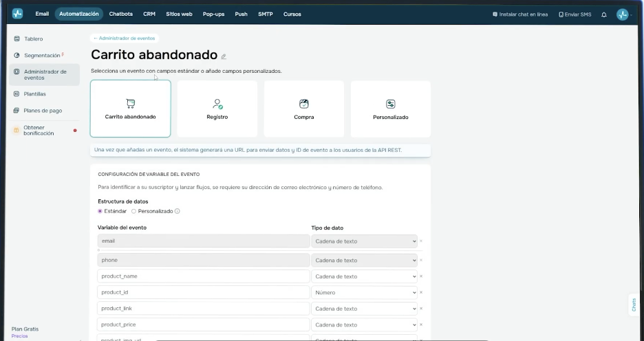Click the product_price variable field
The image size is (644, 341).
[x=203, y=324]
